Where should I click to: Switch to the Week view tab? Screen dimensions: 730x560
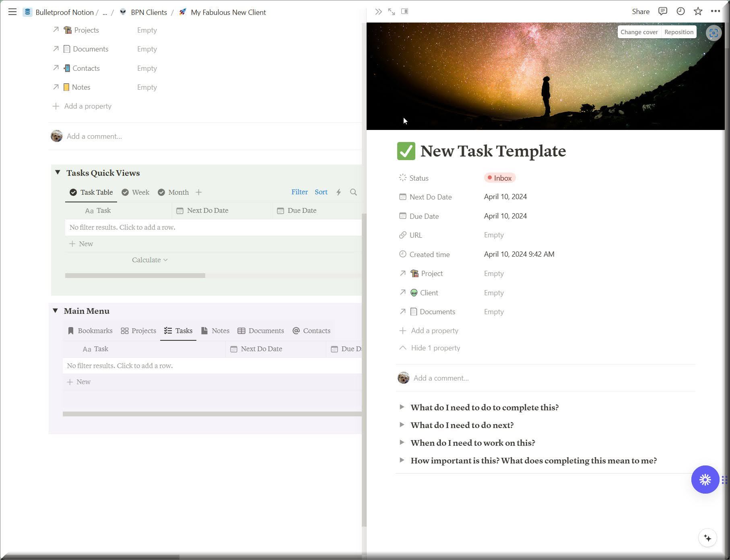[x=136, y=192]
